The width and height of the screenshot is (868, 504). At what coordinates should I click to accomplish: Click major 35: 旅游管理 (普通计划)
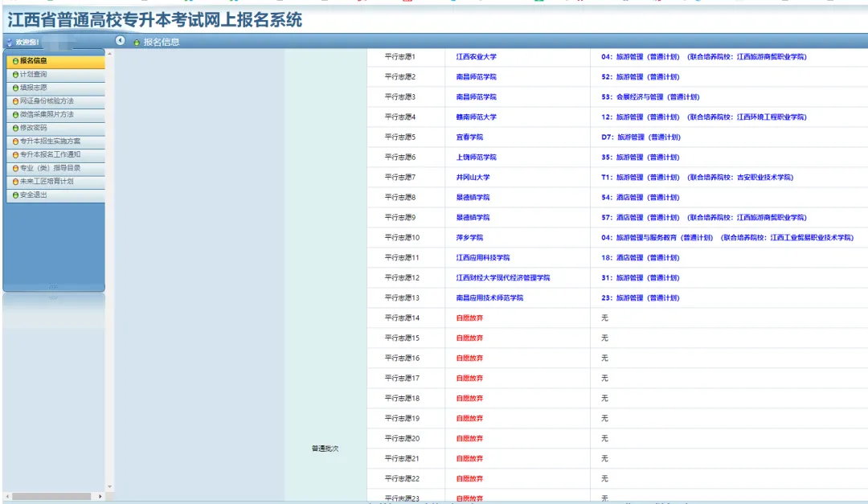[x=641, y=158]
